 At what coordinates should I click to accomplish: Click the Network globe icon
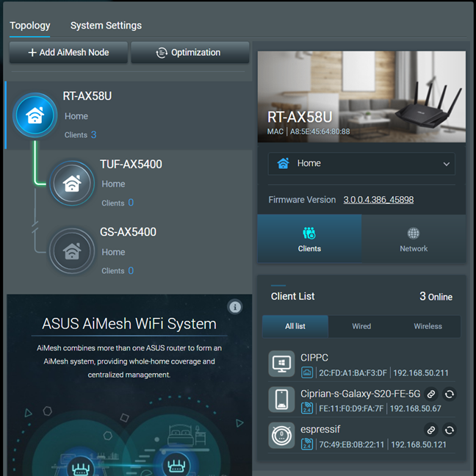point(414,233)
